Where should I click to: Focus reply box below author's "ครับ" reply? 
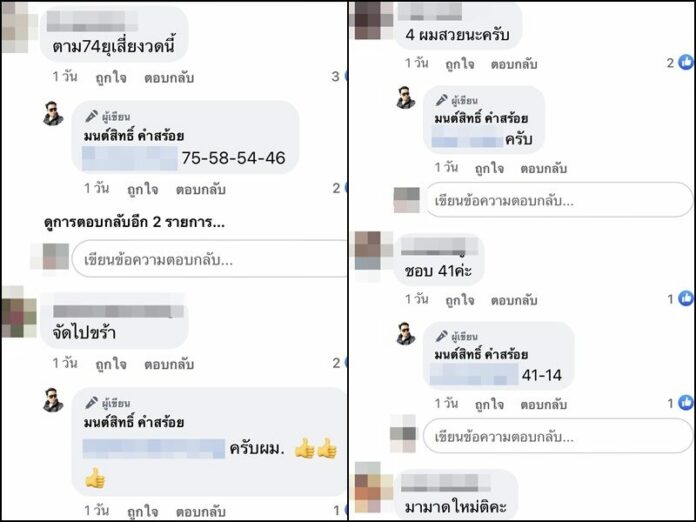coord(559,200)
